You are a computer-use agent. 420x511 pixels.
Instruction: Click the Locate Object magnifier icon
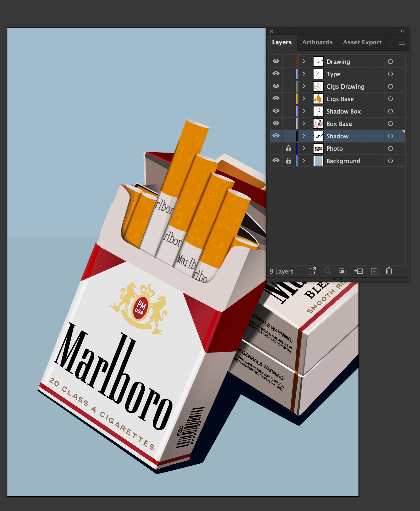click(327, 271)
